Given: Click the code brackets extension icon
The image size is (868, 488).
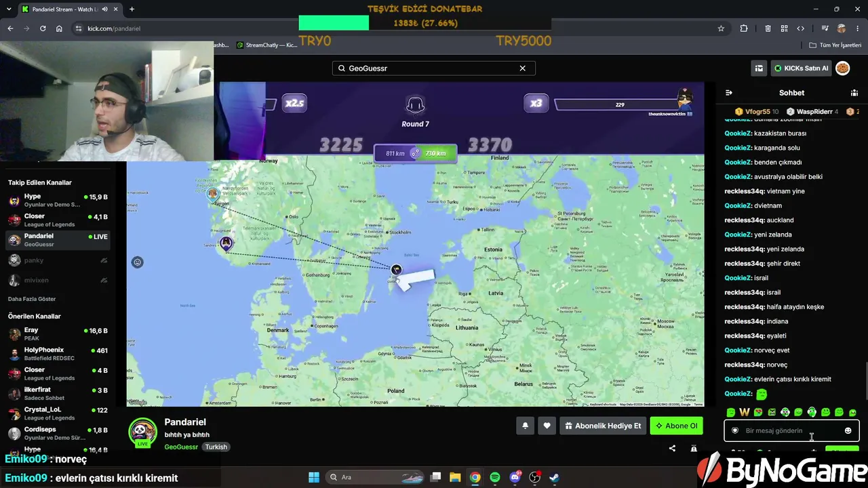Looking at the screenshot, I should click(x=801, y=28).
